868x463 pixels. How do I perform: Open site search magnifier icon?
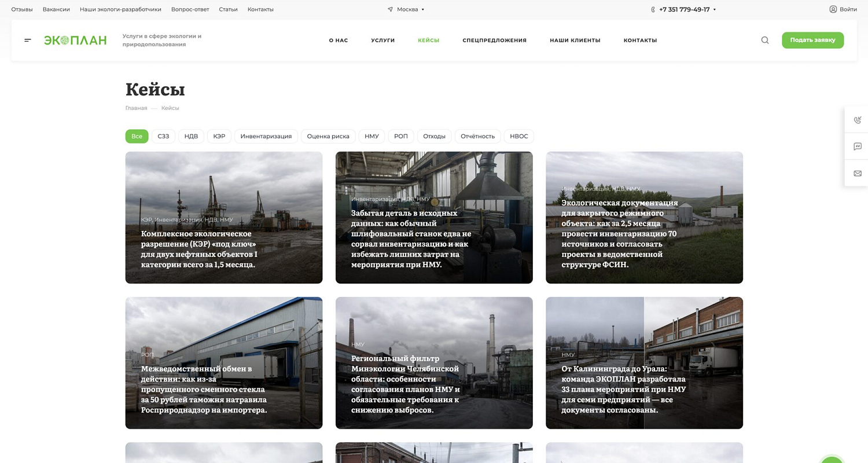(765, 41)
